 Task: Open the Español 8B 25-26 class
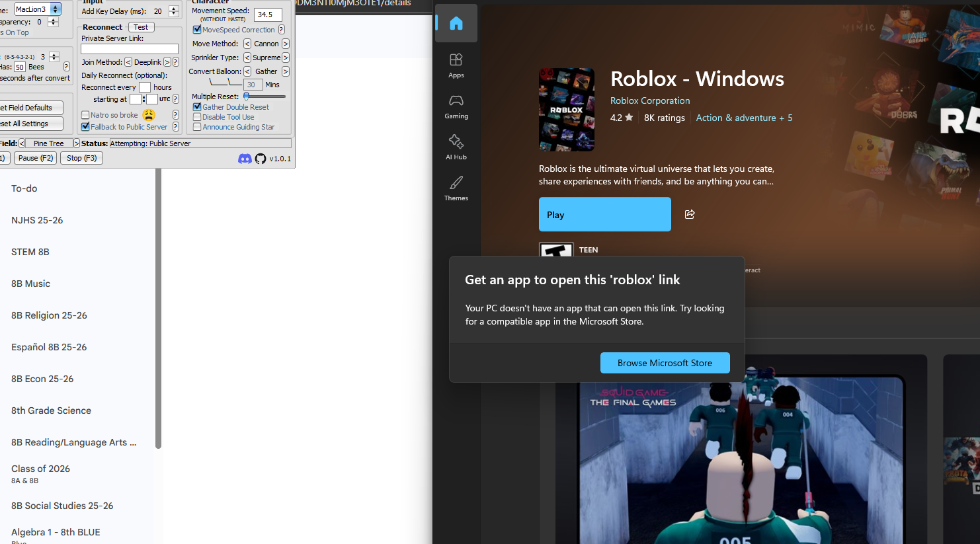coord(49,347)
